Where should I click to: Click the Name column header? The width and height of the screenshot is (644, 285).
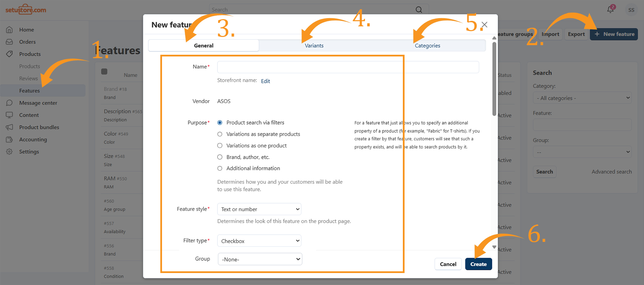click(131, 75)
